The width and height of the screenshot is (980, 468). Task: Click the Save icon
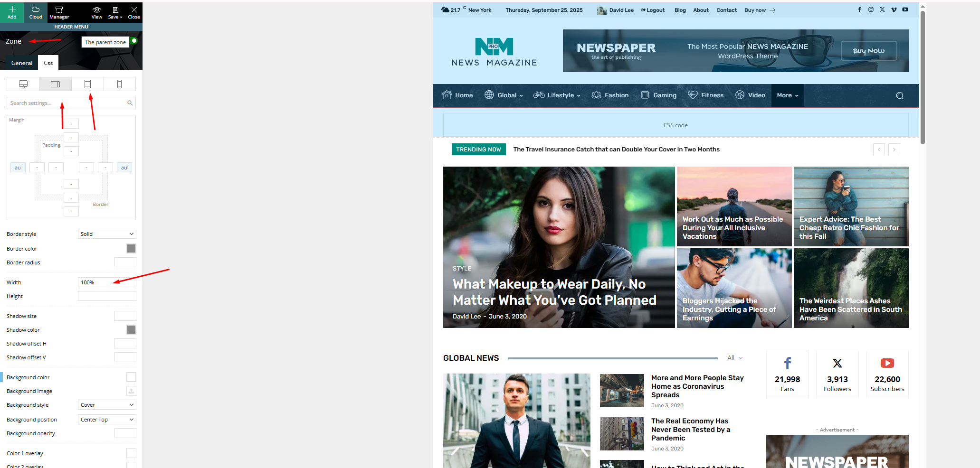pyautogui.click(x=115, y=10)
